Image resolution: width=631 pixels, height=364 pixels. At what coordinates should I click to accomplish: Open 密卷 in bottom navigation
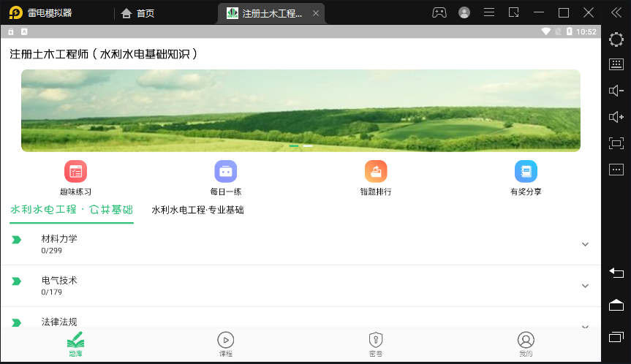point(375,344)
